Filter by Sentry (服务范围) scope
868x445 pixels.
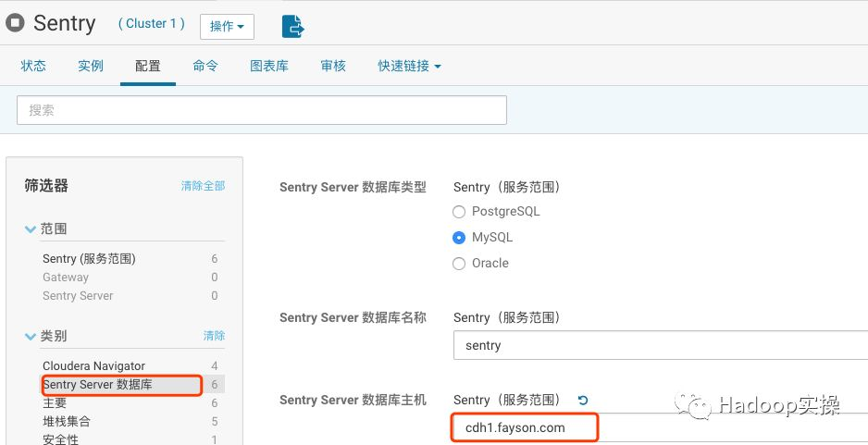[89, 258]
